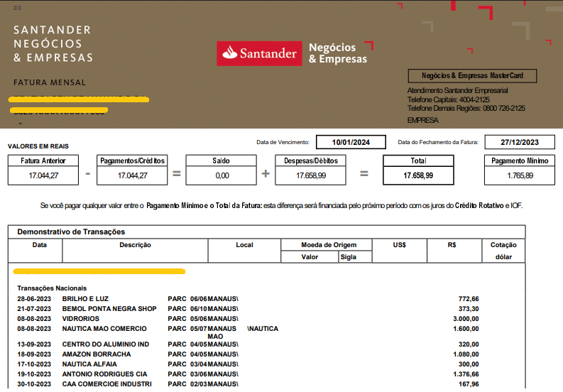The image size is (563, 392).
Task: Click the US$ column header
Action: point(399,245)
